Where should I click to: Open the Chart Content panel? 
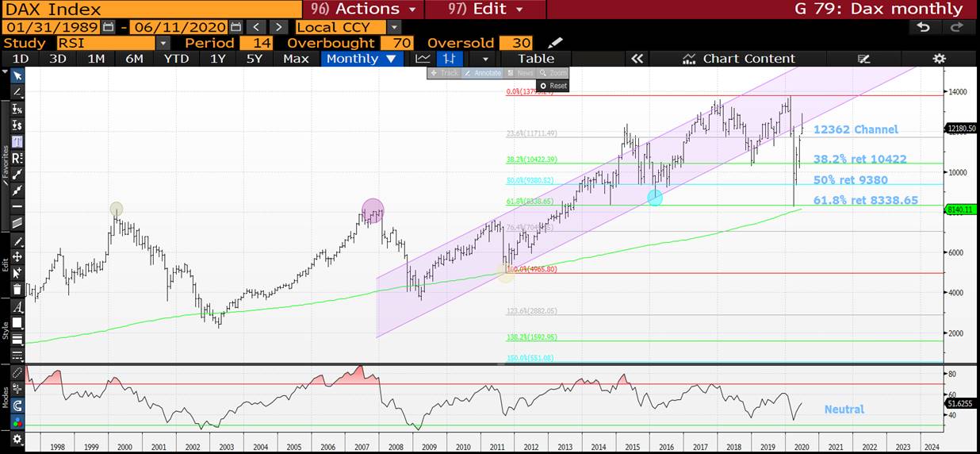point(738,59)
